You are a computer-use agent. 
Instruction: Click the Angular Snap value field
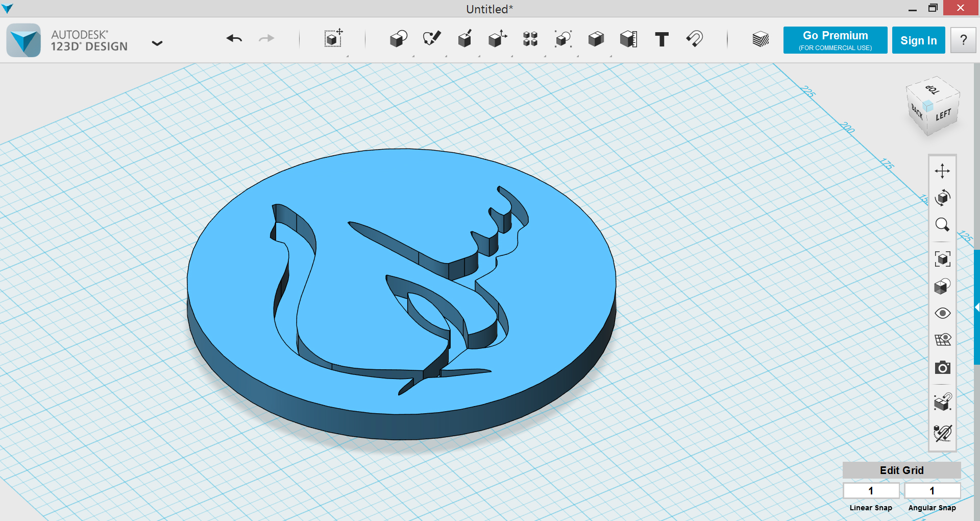932,491
